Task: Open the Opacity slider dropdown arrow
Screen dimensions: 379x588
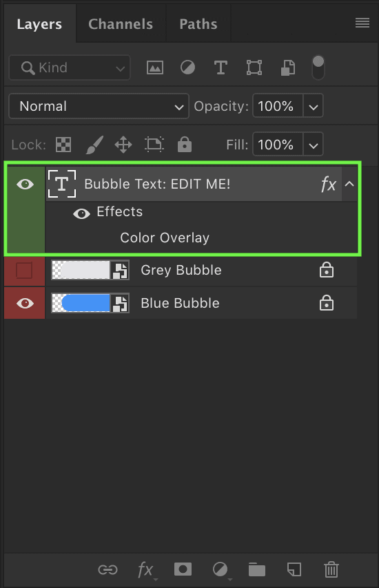Action: click(314, 106)
